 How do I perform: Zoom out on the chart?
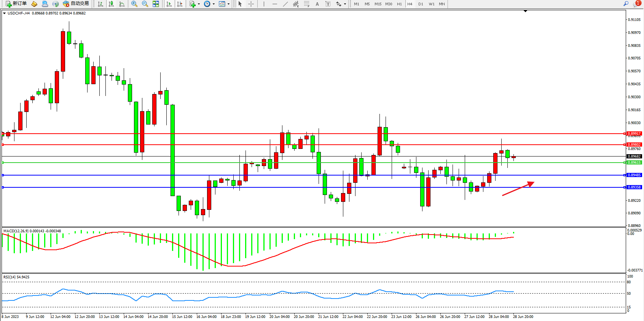coord(145,4)
